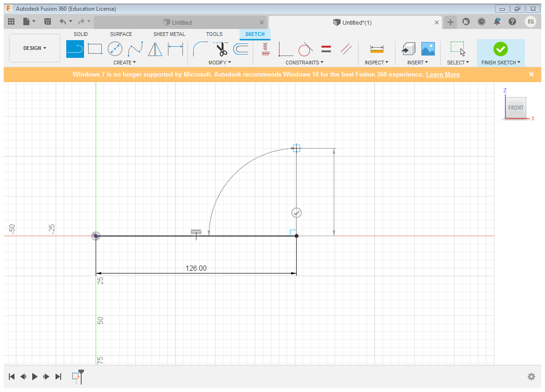The height and width of the screenshot is (392, 545).
Task: Apply the Equal constraint
Action: (326, 49)
